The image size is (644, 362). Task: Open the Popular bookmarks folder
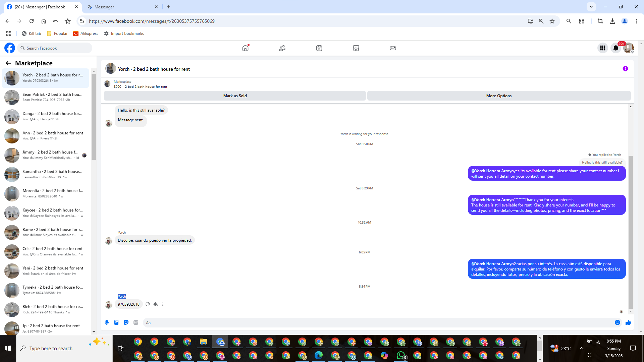tap(57, 34)
